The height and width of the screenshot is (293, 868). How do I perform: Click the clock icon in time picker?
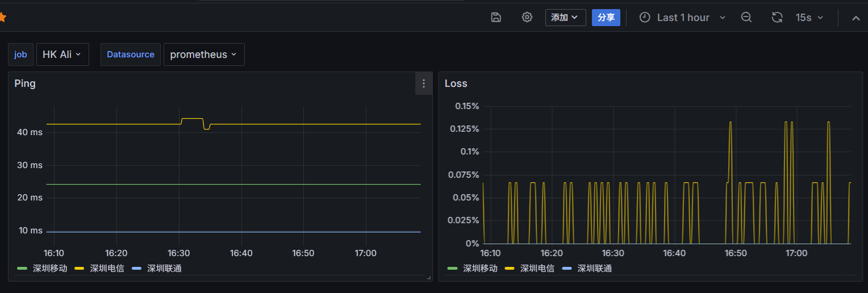(x=645, y=18)
